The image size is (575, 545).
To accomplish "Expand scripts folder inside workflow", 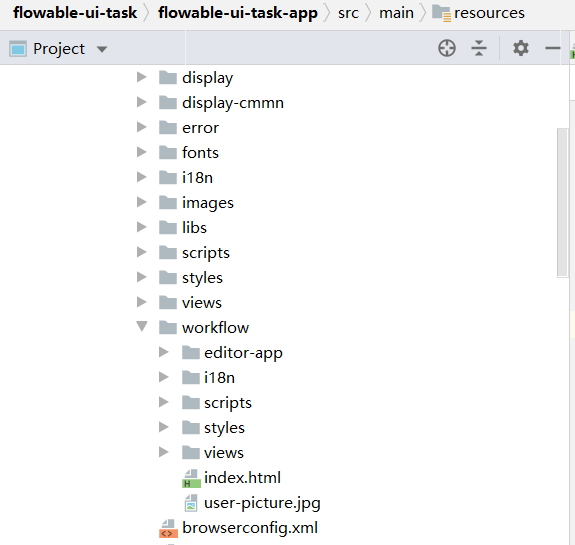I will click(164, 402).
